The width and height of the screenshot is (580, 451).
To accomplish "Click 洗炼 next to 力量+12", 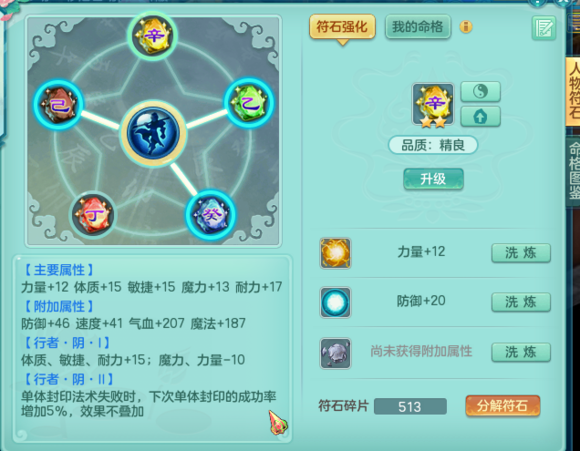I will [521, 253].
